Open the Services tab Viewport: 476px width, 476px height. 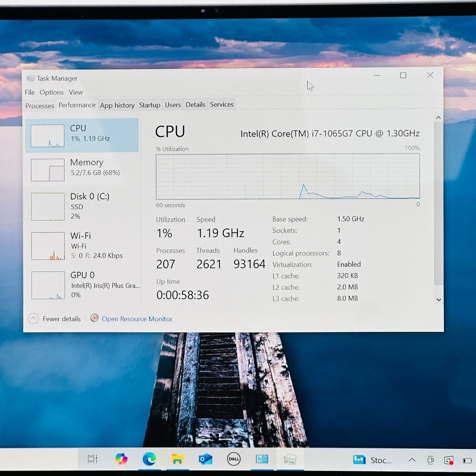click(222, 104)
